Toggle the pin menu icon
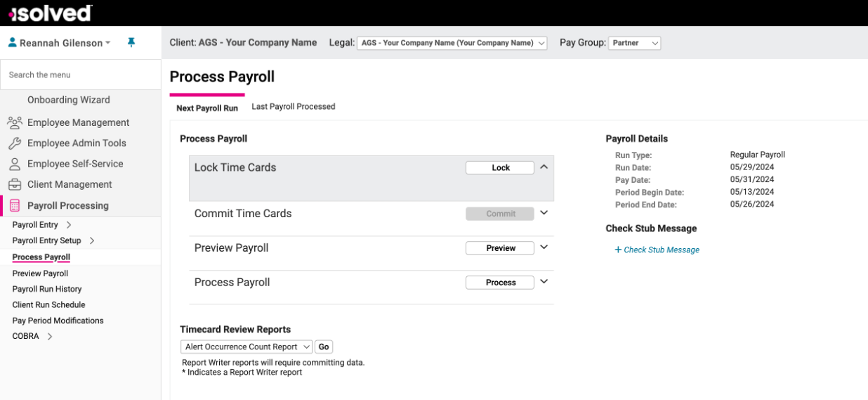868x400 pixels. pos(131,43)
